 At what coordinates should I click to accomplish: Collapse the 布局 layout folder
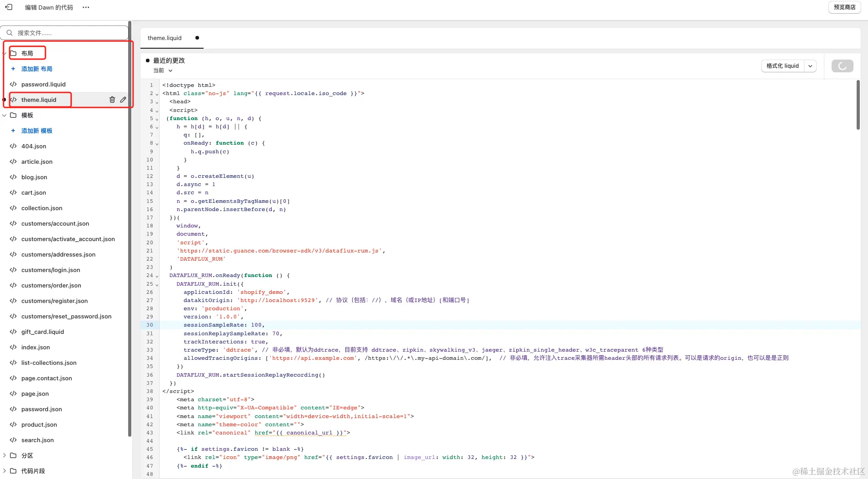pyautogui.click(x=4, y=54)
